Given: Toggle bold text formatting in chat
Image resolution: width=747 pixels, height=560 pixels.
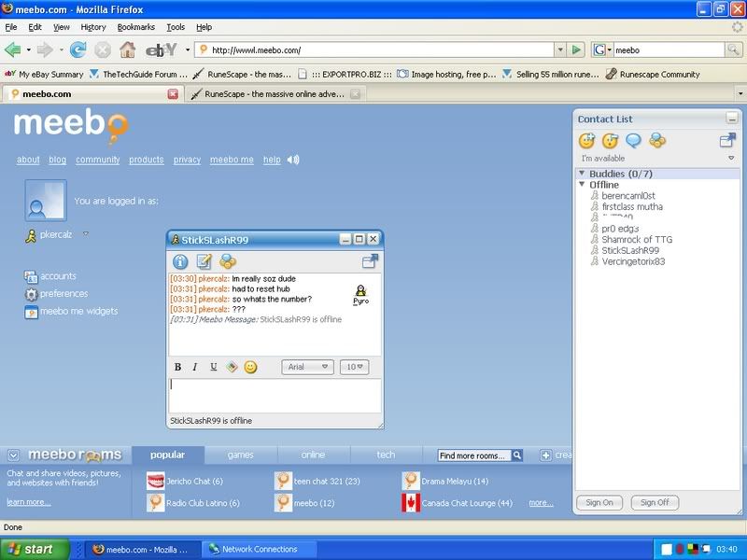Looking at the screenshot, I should [178, 367].
